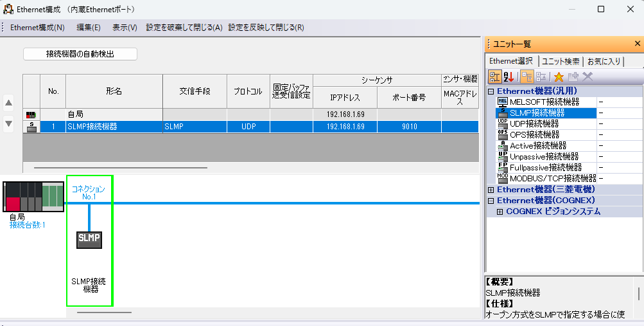Click the MELSOFT接続機器 device icon
The width and height of the screenshot is (644, 326).
[503, 102]
